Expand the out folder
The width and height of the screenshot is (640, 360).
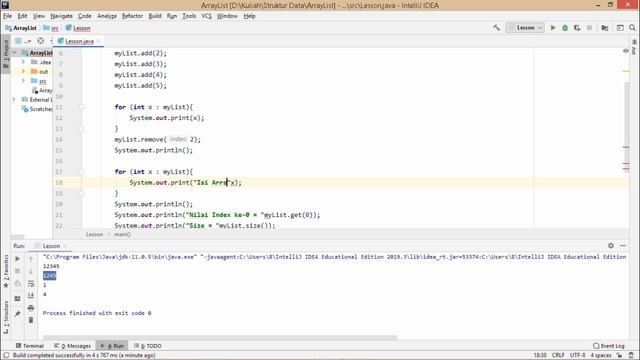[24, 71]
